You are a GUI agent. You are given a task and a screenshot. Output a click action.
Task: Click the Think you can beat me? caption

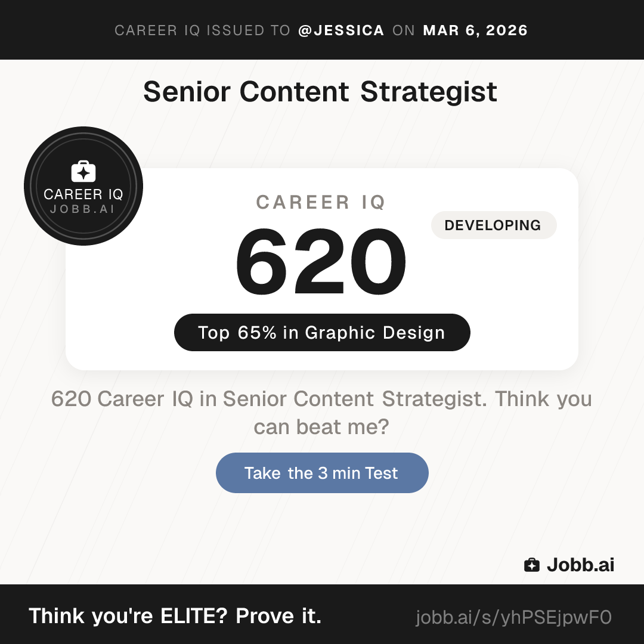tap(321, 426)
